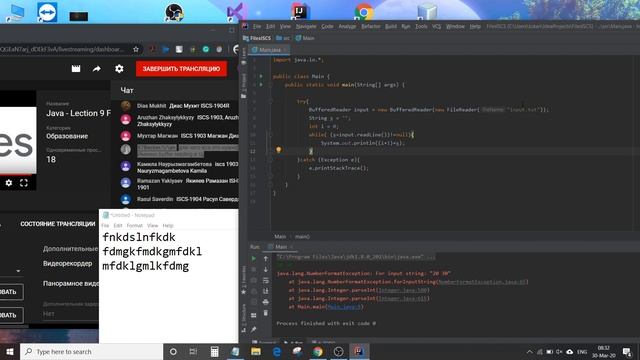Click Видеорекордер option label
This screenshot has width=640, height=360.
[67, 263]
